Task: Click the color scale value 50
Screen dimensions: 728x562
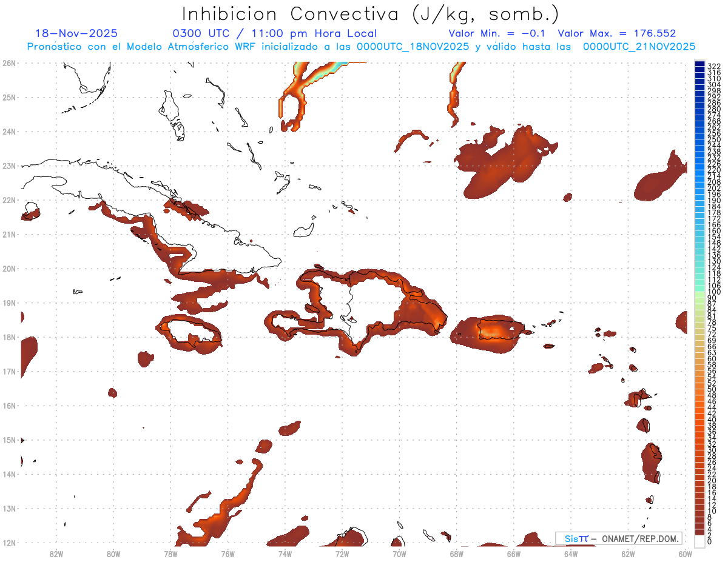Action: tap(712, 389)
